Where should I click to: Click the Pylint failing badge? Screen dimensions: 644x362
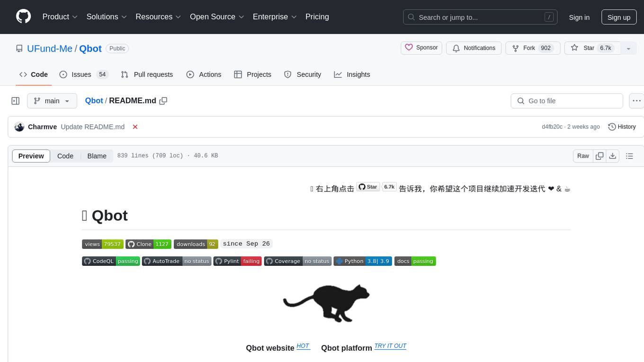click(x=237, y=261)
